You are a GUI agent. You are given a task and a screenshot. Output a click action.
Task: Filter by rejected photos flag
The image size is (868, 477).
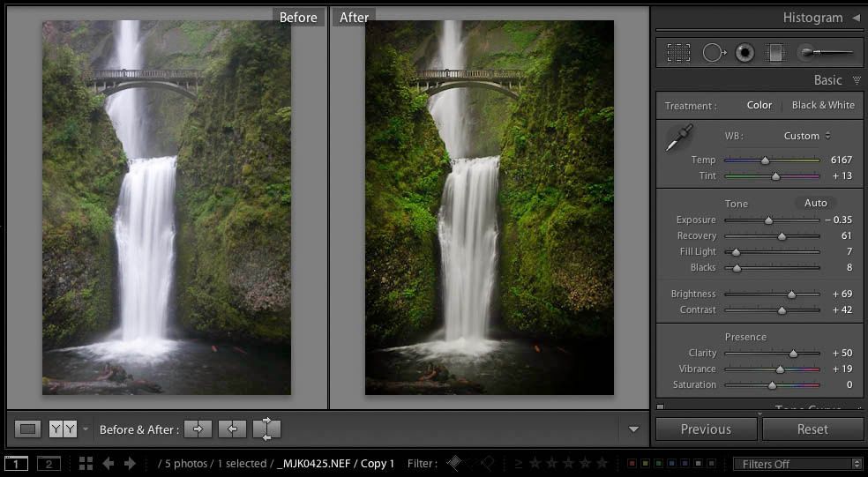pyautogui.click(x=488, y=463)
